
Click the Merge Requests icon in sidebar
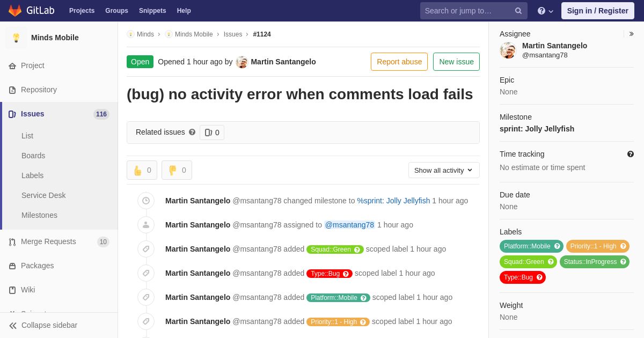point(12,242)
